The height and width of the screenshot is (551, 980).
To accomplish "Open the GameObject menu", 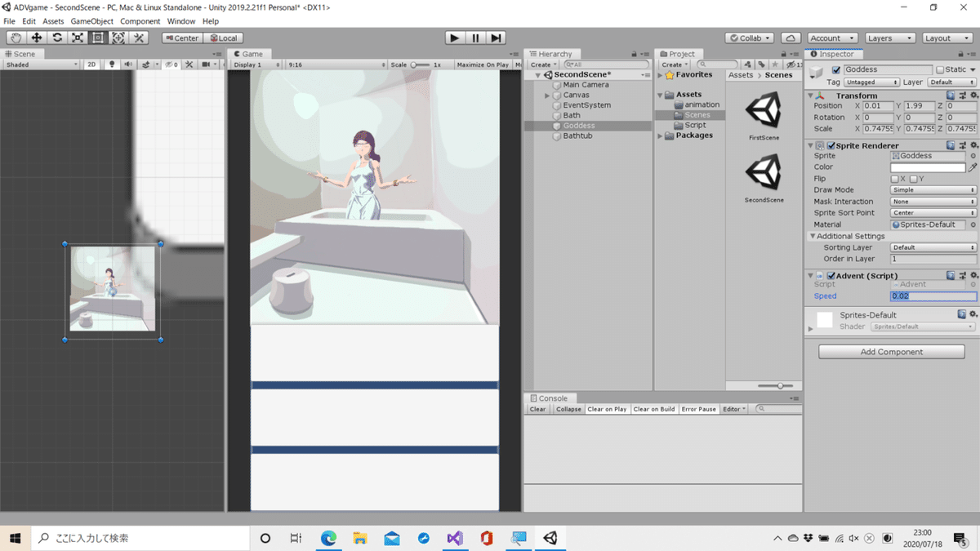I will 91,21.
